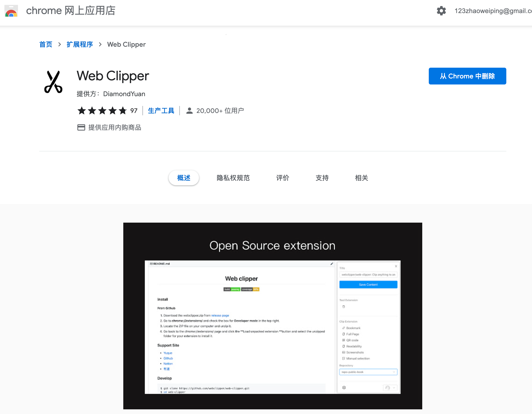Click the in-app purchase card icon
Viewport: 532px width, 414px height.
pos(81,127)
